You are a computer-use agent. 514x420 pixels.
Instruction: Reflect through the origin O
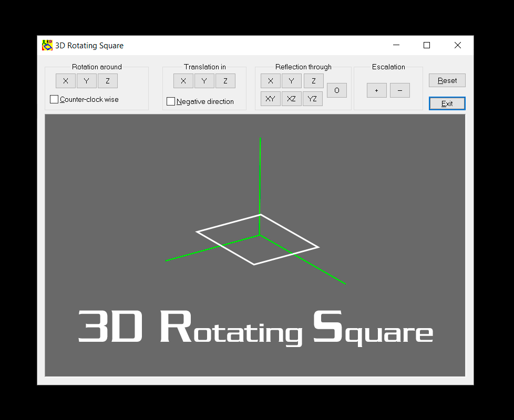click(337, 90)
